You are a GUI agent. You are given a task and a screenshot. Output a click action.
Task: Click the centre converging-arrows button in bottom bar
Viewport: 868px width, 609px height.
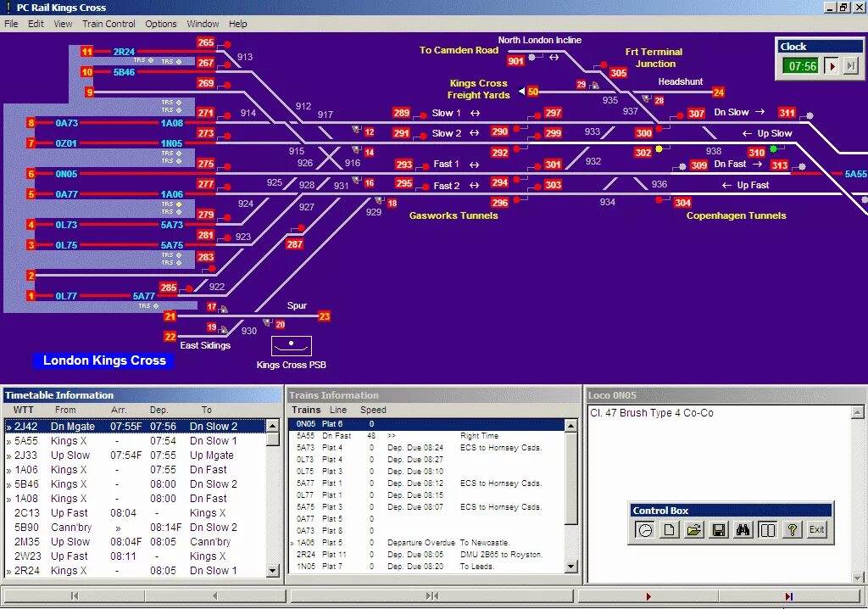click(x=431, y=596)
